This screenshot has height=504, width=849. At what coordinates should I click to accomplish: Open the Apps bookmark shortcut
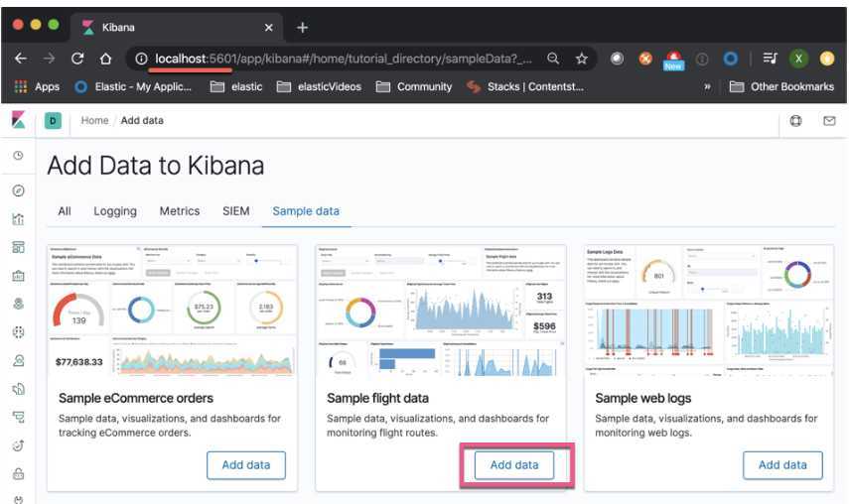point(37,86)
